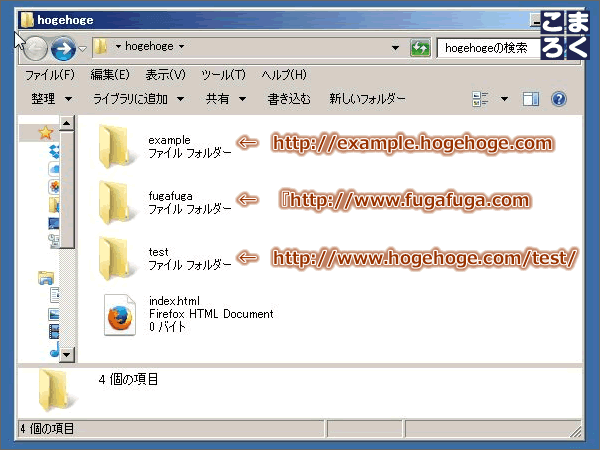Open the 整理 dropdown

click(x=52, y=99)
